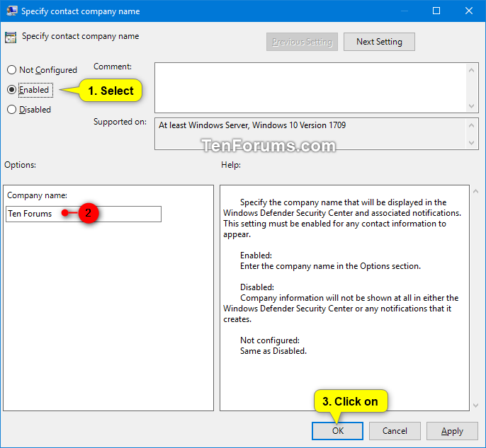Click the 'At least Windows Server' supported text
This screenshot has width=486, height=448.
click(x=252, y=125)
